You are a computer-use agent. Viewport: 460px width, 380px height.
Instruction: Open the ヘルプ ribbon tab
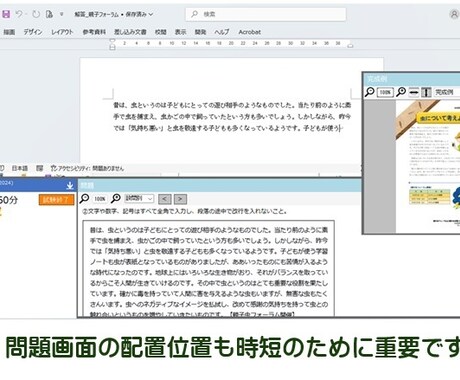point(222,32)
